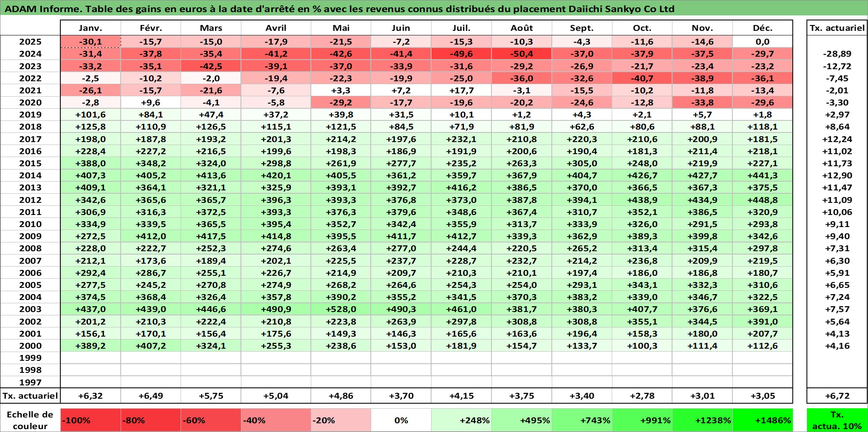Click the ADAM Informe title banner
Image resolution: width=868 pixels, height=432 pixels.
point(434,8)
